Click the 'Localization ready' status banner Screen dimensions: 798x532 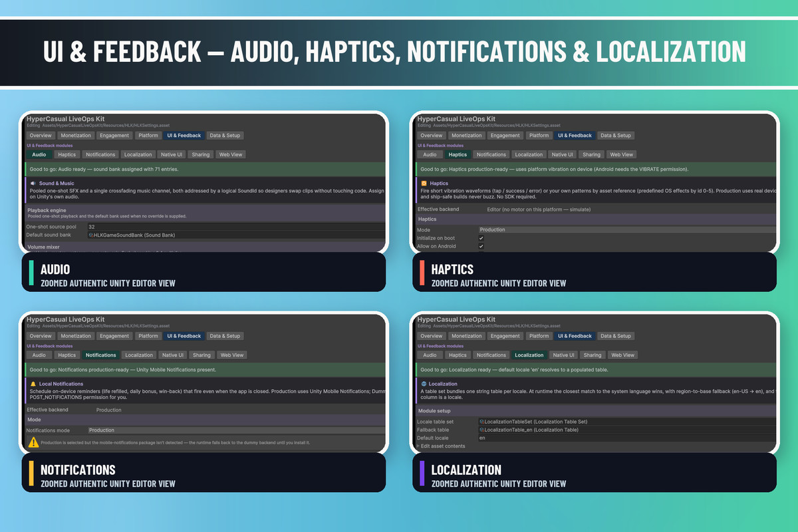pyautogui.click(x=596, y=369)
